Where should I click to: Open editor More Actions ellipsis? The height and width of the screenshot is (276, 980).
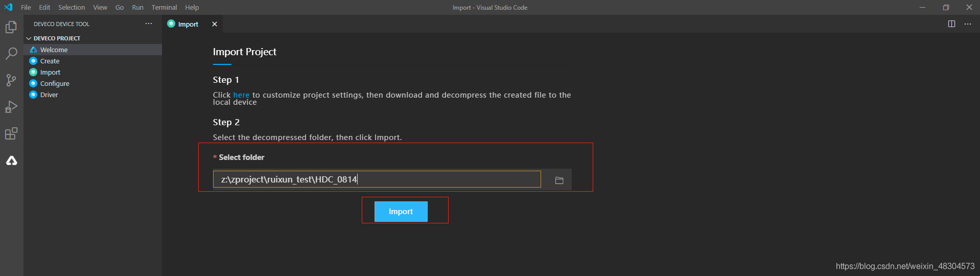[x=968, y=24]
